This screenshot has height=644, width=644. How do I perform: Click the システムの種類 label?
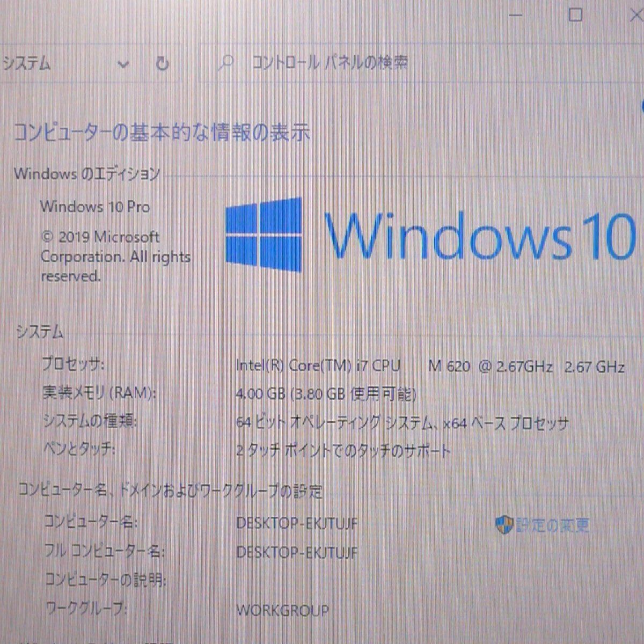(x=90, y=421)
